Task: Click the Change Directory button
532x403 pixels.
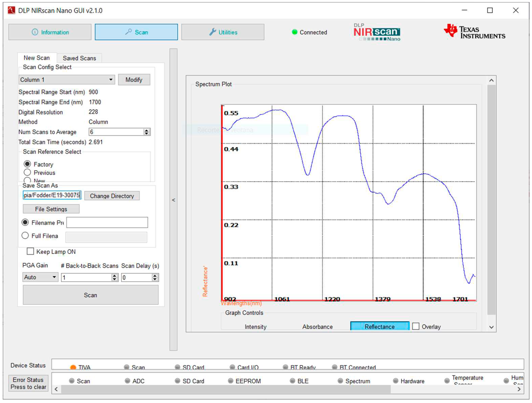Action: pyautogui.click(x=112, y=196)
